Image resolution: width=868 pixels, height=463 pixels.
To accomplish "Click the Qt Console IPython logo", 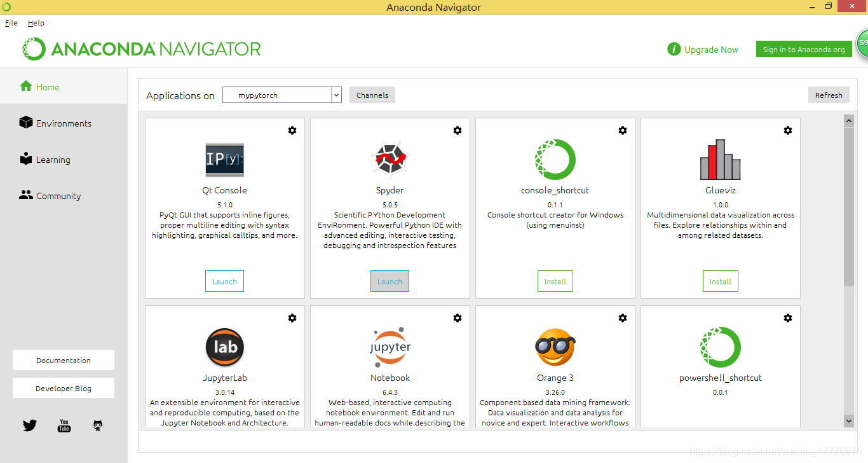I will coord(225,160).
